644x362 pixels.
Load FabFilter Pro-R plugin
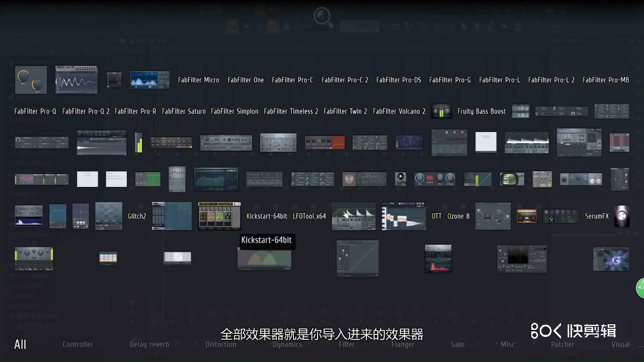(x=135, y=112)
